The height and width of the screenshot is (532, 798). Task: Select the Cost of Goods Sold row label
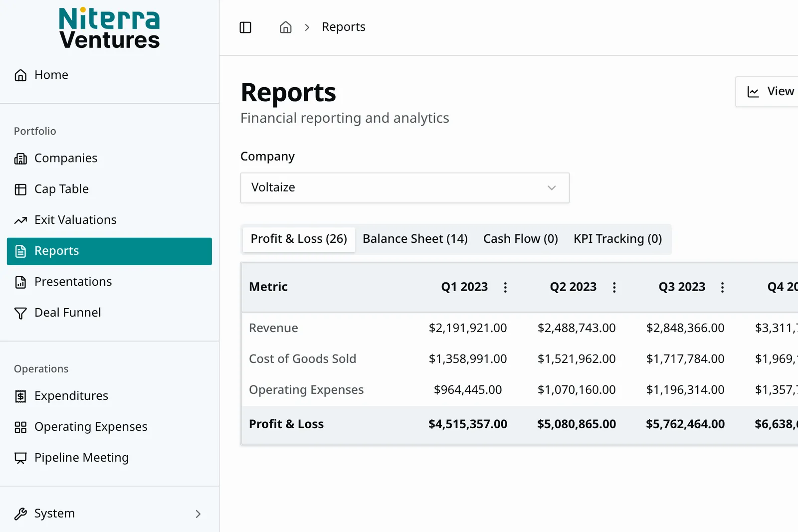click(302, 359)
